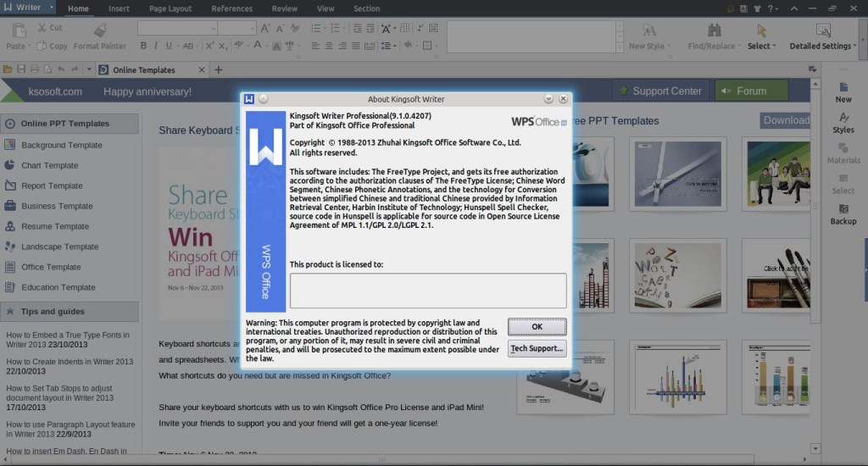The width and height of the screenshot is (868, 466).
Task: Click the Materials icon in right sidebar
Action: [843, 147]
